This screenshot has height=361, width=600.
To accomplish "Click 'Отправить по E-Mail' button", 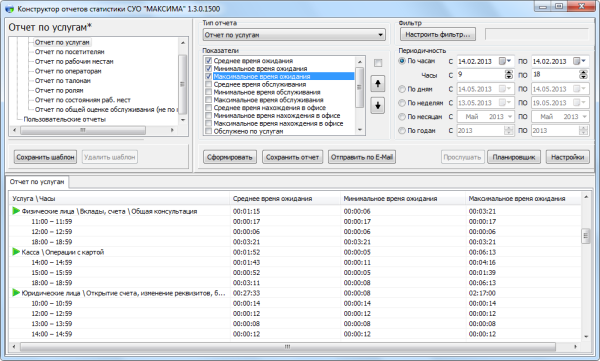I will (x=362, y=157).
